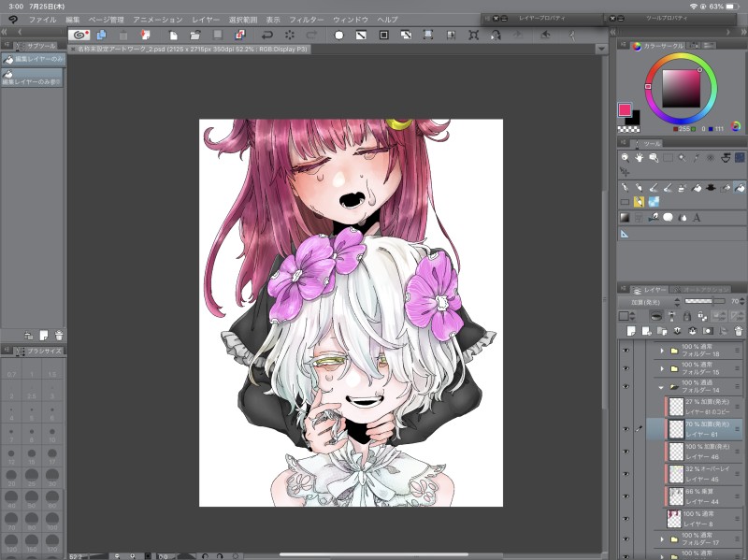This screenshot has height=560, width=748.
Task: Select the Pencil tool
Action: [x=640, y=188]
